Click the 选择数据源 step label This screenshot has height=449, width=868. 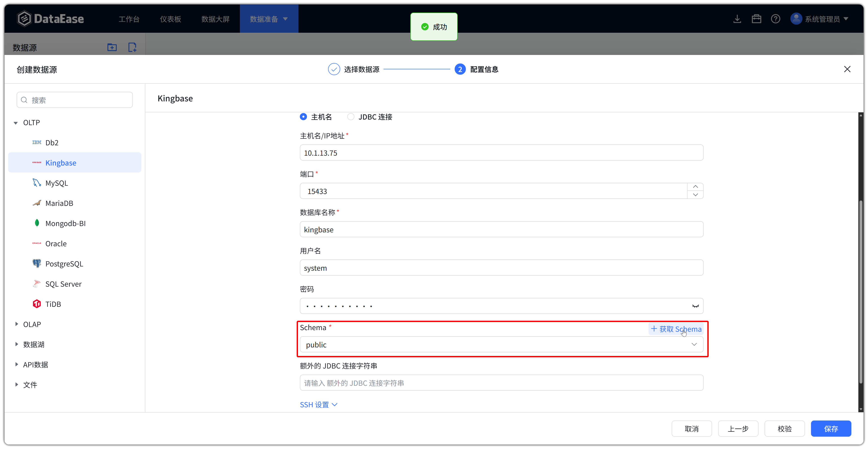[x=362, y=69]
